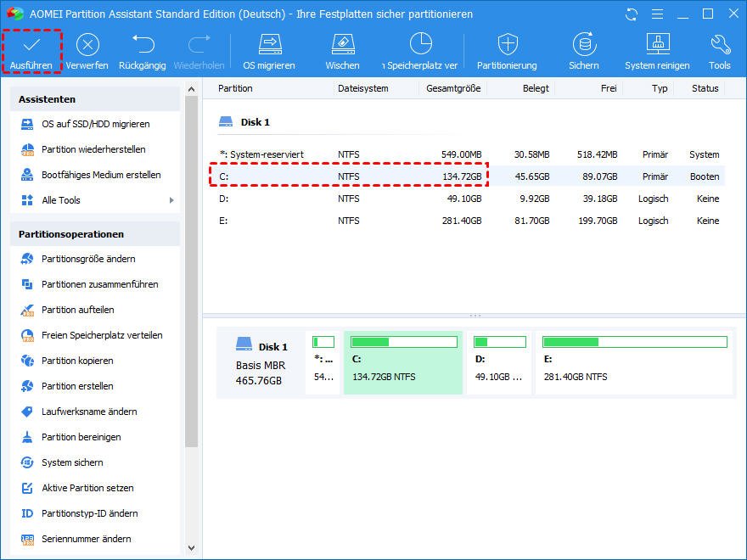Screen dimensions: 747x560
Task: Click the Ausführen checkmark icon
Action: click(31, 45)
